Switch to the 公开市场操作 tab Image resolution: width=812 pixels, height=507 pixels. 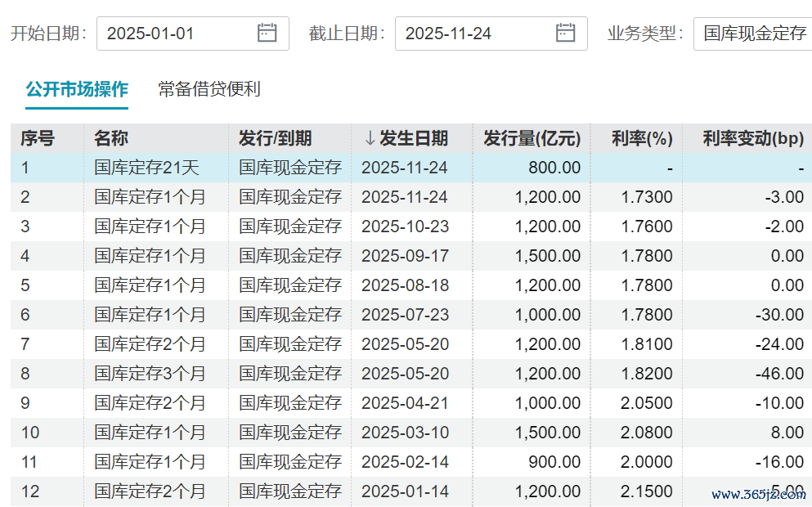point(77,89)
